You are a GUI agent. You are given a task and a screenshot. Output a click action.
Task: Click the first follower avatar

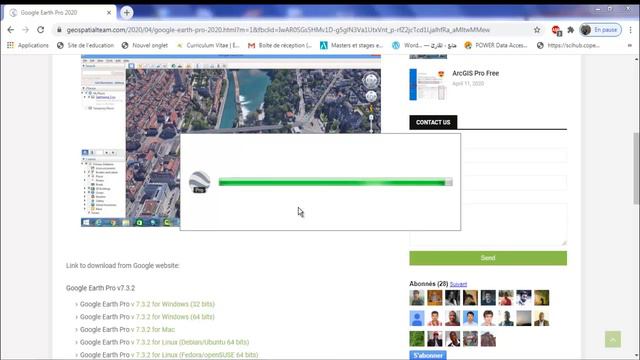tap(417, 298)
